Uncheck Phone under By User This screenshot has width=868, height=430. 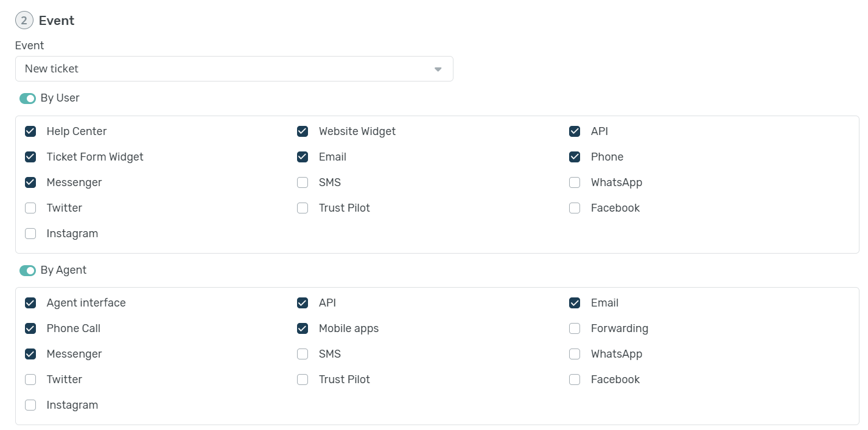coord(575,157)
